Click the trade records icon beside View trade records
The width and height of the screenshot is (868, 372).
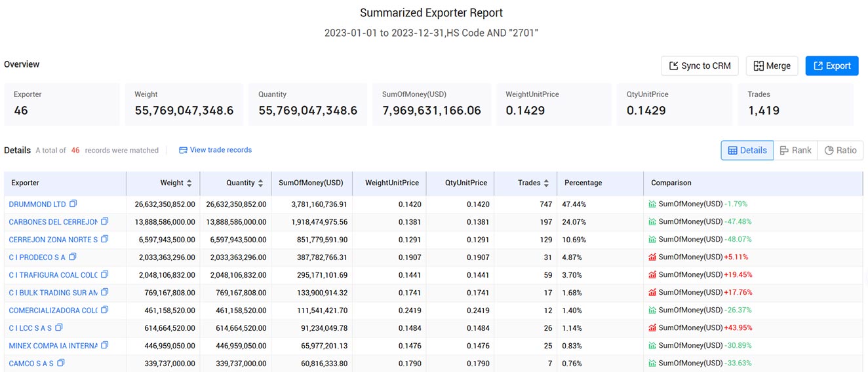(x=183, y=150)
